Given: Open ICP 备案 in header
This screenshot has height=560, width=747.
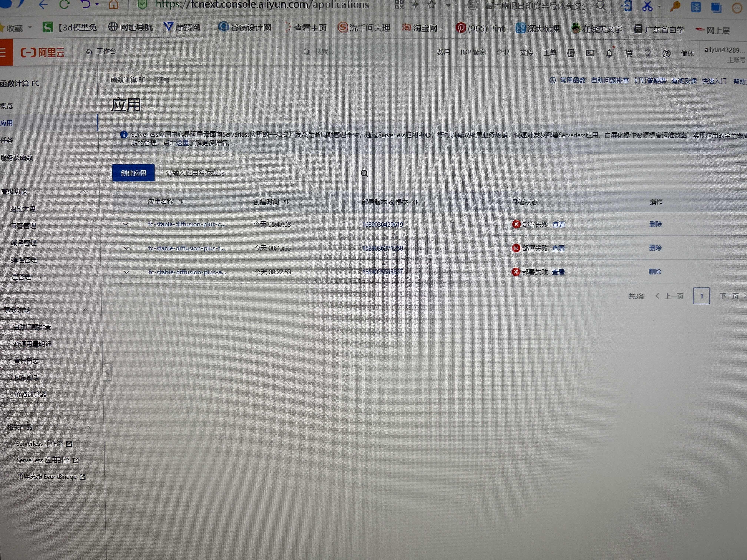Looking at the screenshot, I should coord(473,52).
